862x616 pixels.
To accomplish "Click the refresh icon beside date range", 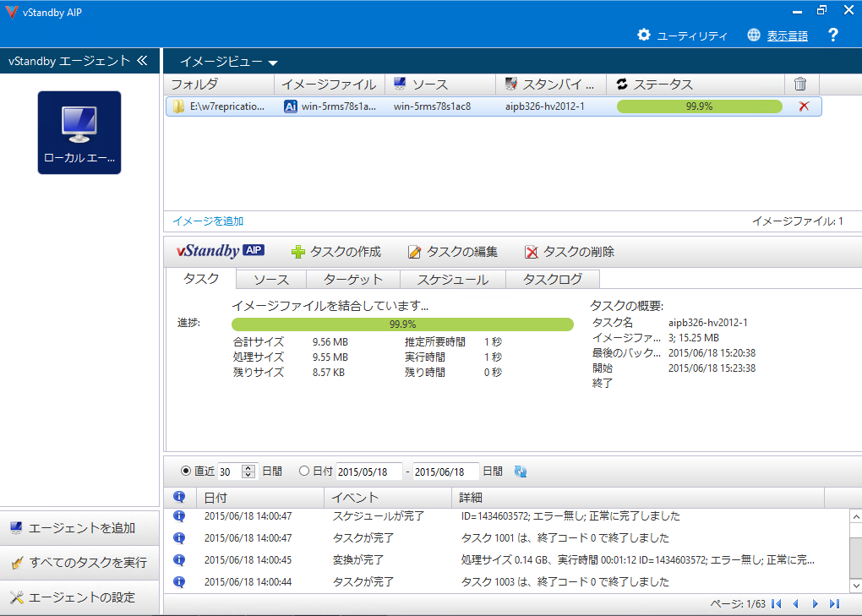I will pos(521,472).
